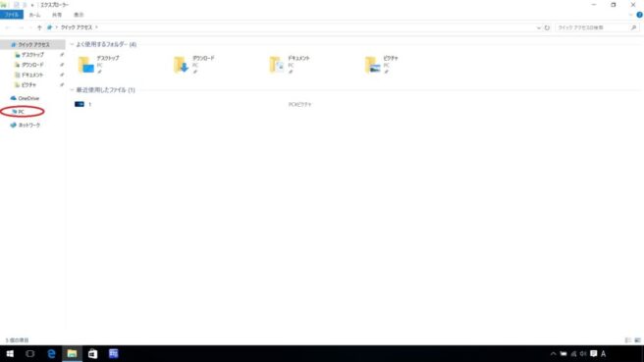Click the pin icon beside sidebar ドキュメント
The width and height of the screenshot is (644, 362).
coord(62,75)
